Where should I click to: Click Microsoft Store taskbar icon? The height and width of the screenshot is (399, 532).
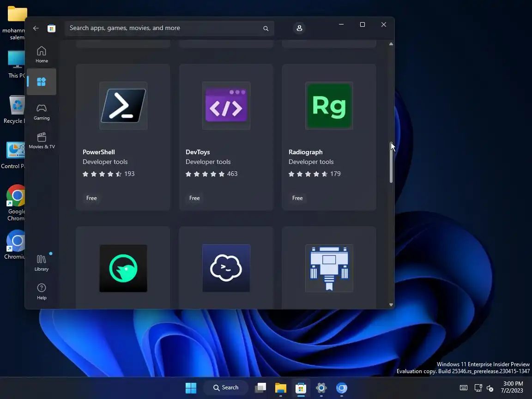pos(301,387)
